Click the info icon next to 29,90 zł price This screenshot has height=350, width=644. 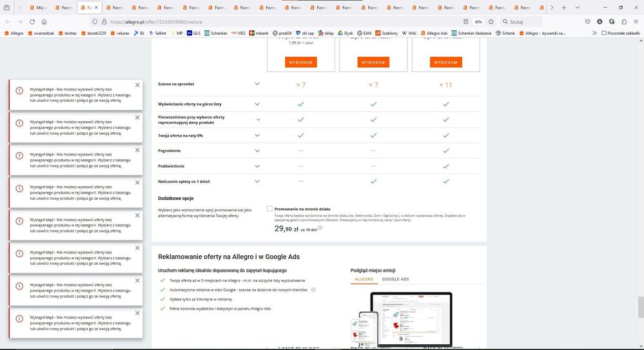click(x=320, y=228)
